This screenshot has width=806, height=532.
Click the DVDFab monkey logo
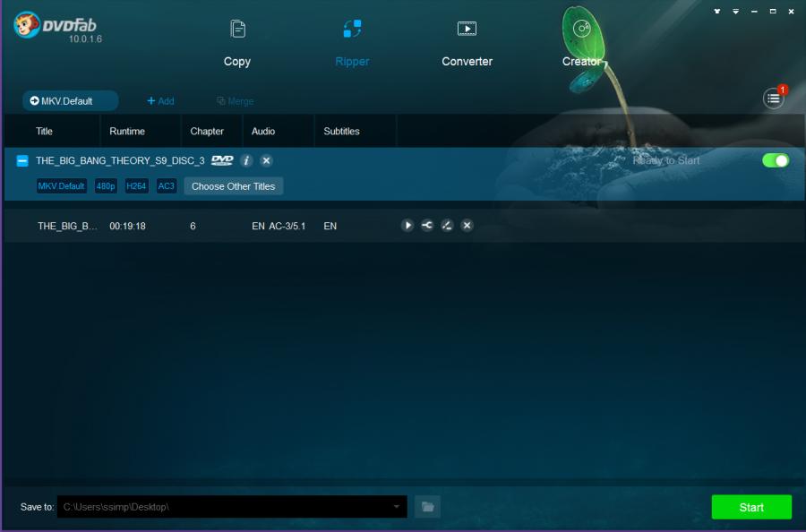27,25
